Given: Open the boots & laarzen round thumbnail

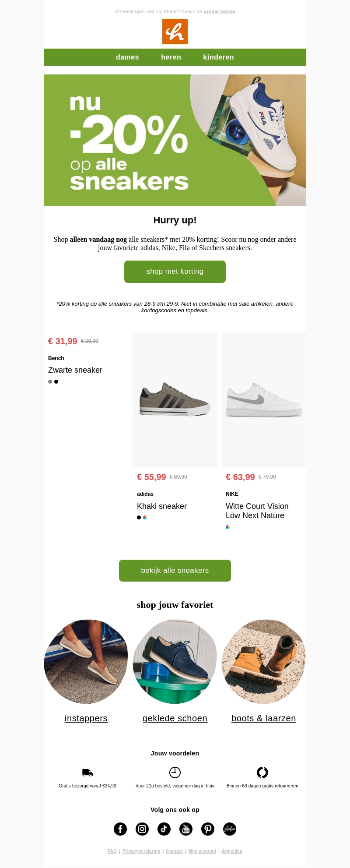Looking at the screenshot, I should [263, 662].
